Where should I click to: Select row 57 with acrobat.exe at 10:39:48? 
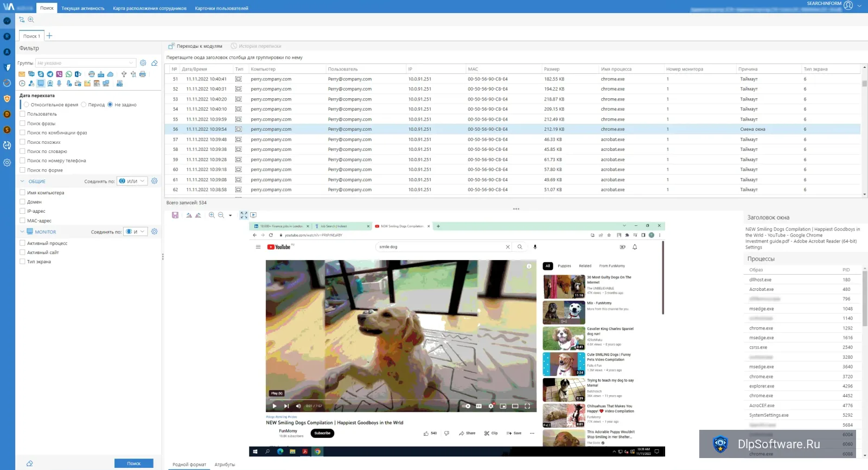tap(513, 139)
